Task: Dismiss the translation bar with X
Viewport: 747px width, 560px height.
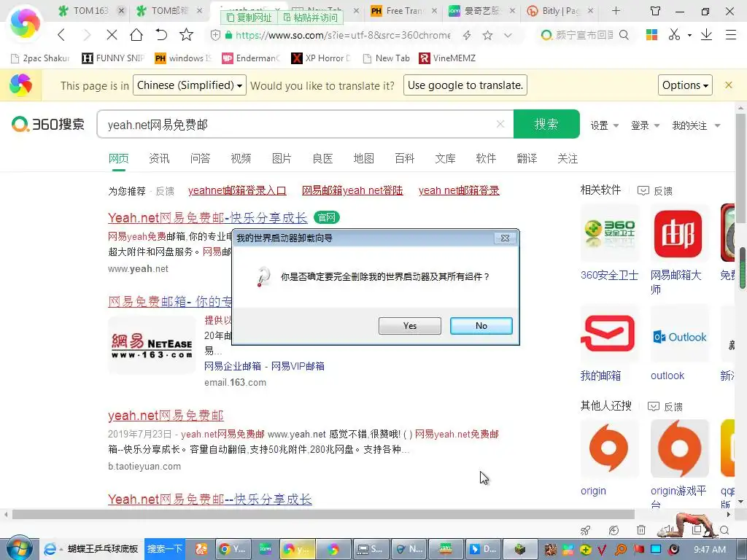Action: (729, 85)
